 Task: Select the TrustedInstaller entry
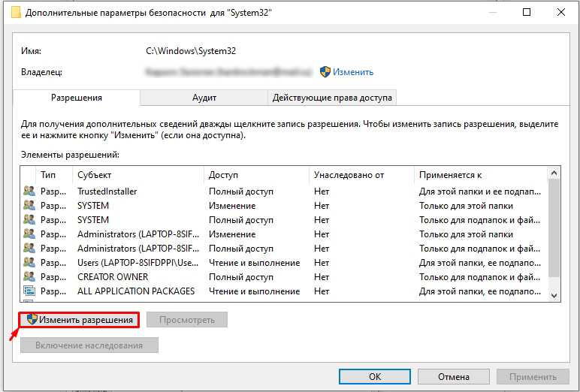pyautogui.click(x=284, y=191)
